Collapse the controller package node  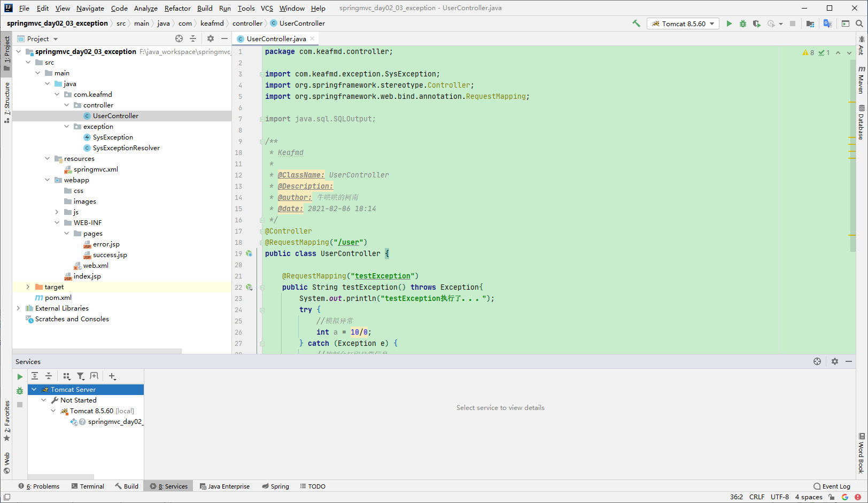(x=66, y=105)
